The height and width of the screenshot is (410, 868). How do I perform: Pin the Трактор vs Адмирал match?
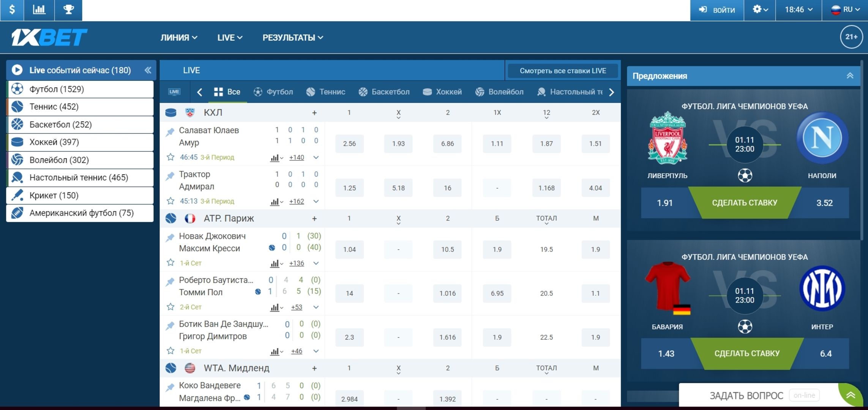coord(170,176)
